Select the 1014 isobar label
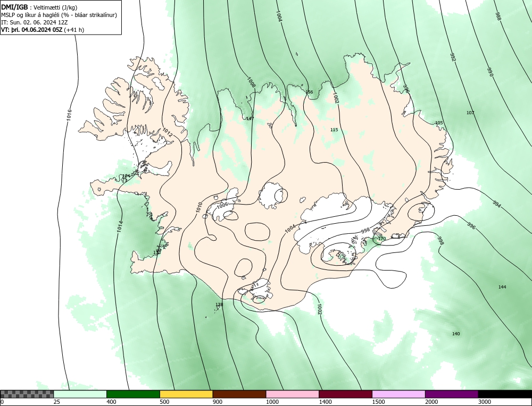Viewport: 532px width, 406px height. pyautogui.click(x=120, y=226)
